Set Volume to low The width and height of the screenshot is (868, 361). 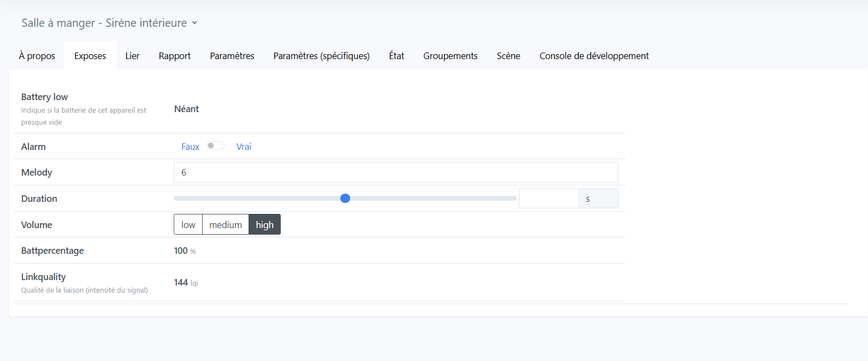click(x=188, y=225)
